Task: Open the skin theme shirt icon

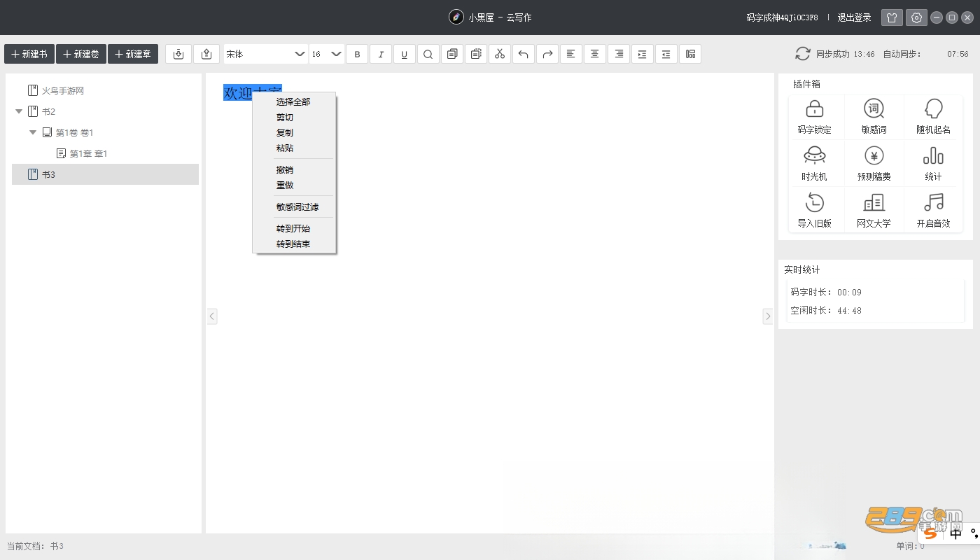Action: [x=892, y=17]
